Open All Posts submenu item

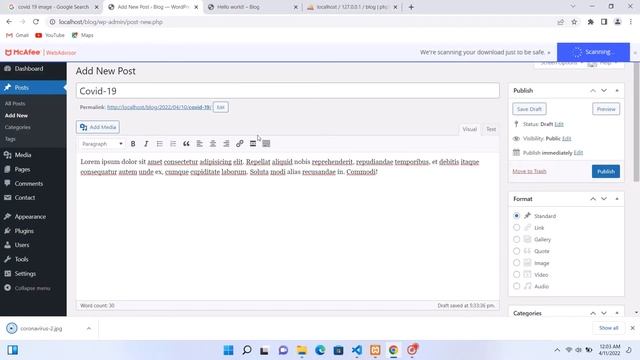tap(15, 104)
